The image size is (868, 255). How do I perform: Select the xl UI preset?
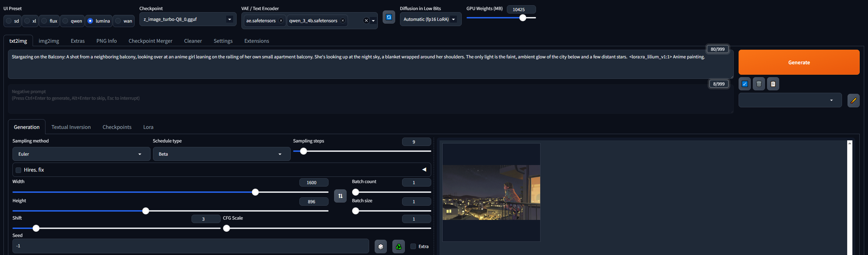tap(31, 21)
